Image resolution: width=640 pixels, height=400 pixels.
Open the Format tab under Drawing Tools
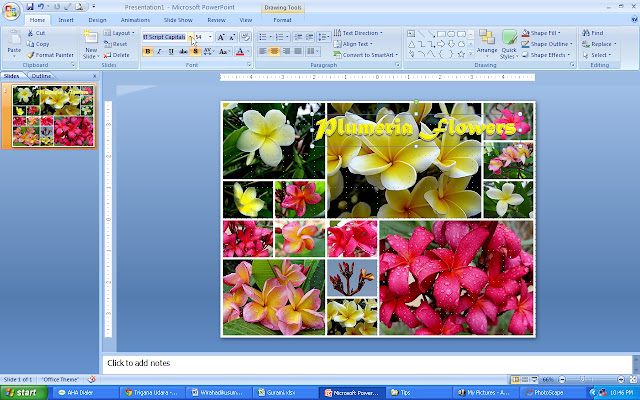(283, 19)
